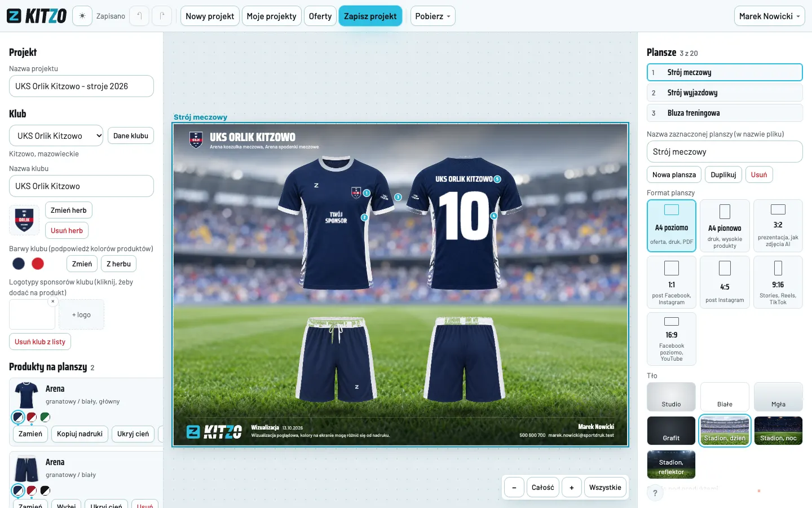This screenshot has width=812, height=508.
Task: Click Dane klubu
Action: click(x=131, y=135)
